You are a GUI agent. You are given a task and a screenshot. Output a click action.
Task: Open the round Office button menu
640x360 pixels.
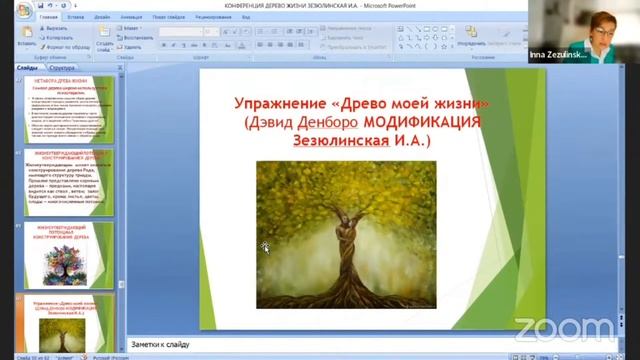click(24, 10)
